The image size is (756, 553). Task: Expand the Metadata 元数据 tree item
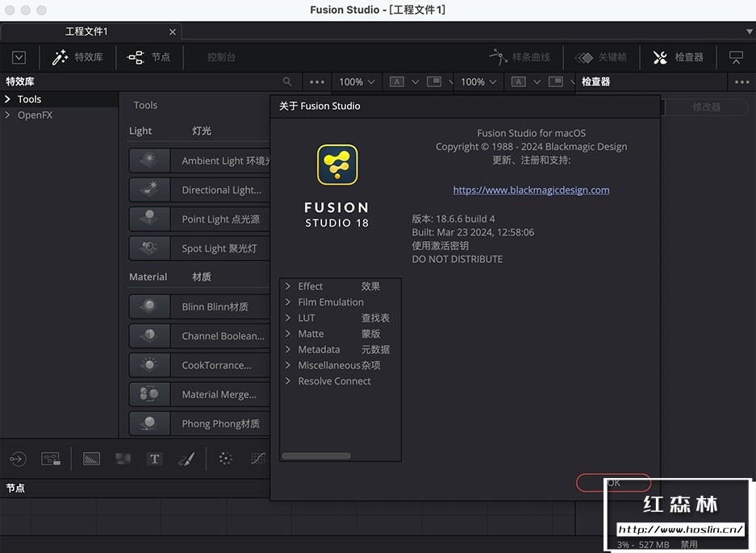click(x=288, y=349)
